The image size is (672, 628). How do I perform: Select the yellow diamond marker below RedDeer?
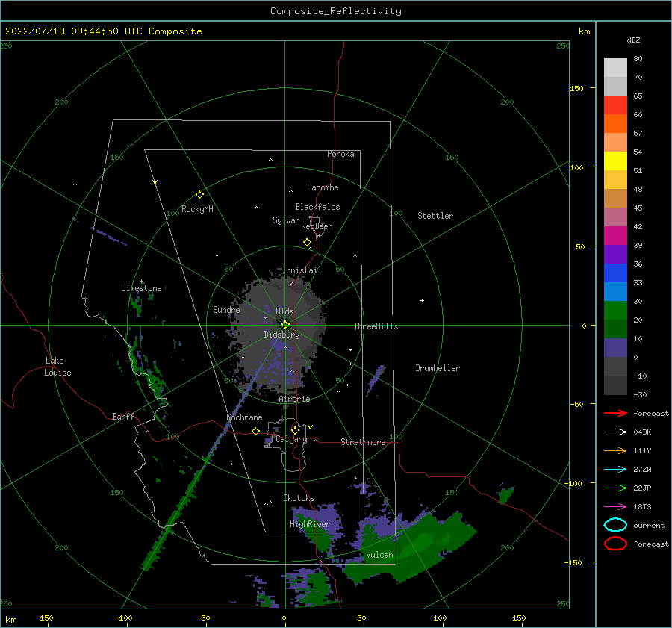click(308, 243)
